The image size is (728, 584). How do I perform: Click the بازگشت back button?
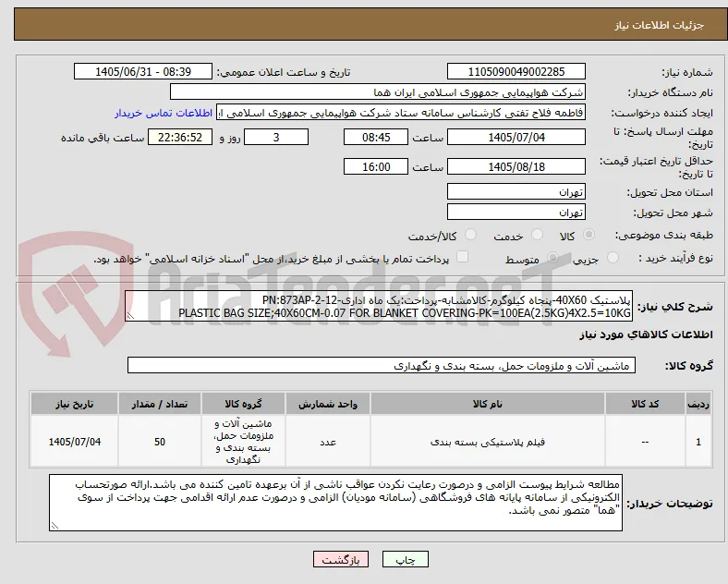click(x=341, y=559)
